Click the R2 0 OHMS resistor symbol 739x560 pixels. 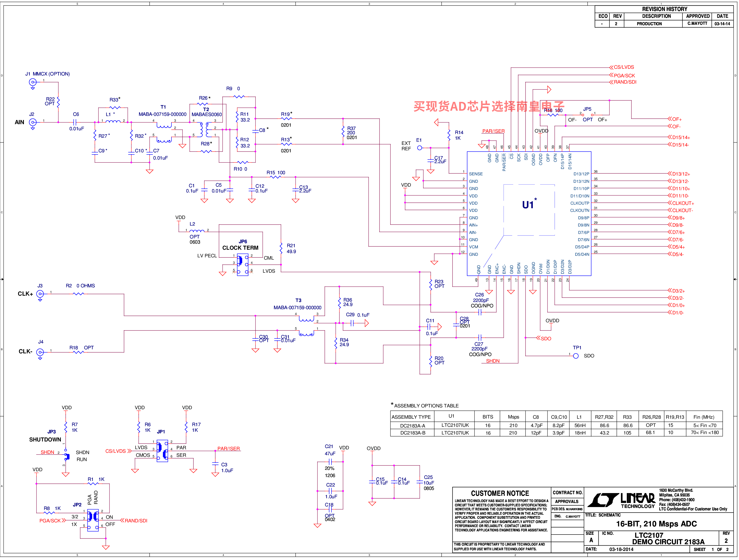(x=78, y=294)
